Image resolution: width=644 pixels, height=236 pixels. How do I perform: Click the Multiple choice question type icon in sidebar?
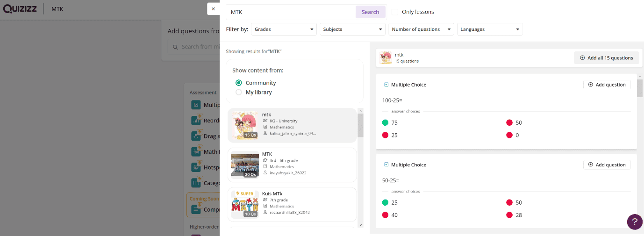tap(196, 105)
